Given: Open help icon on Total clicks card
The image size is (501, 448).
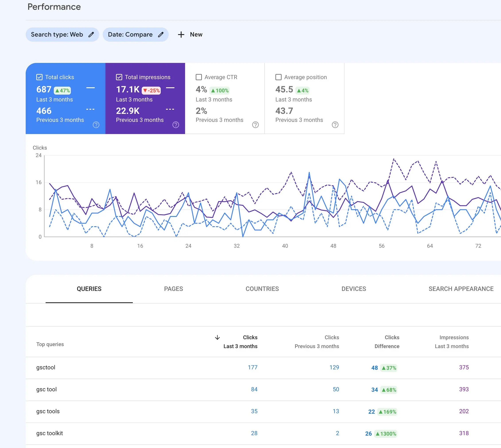Looking at the screenshot, I should pyautogui.click(x=96, y=125).
